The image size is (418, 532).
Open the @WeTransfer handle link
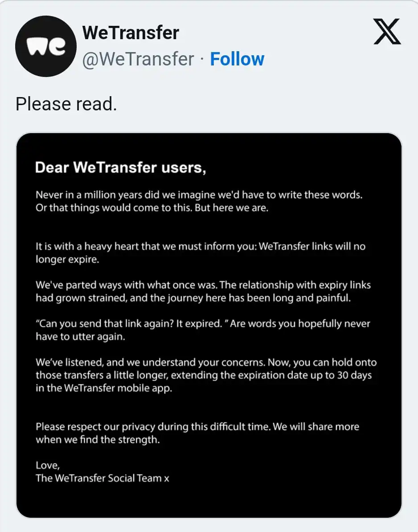click(x=138, y=59)
